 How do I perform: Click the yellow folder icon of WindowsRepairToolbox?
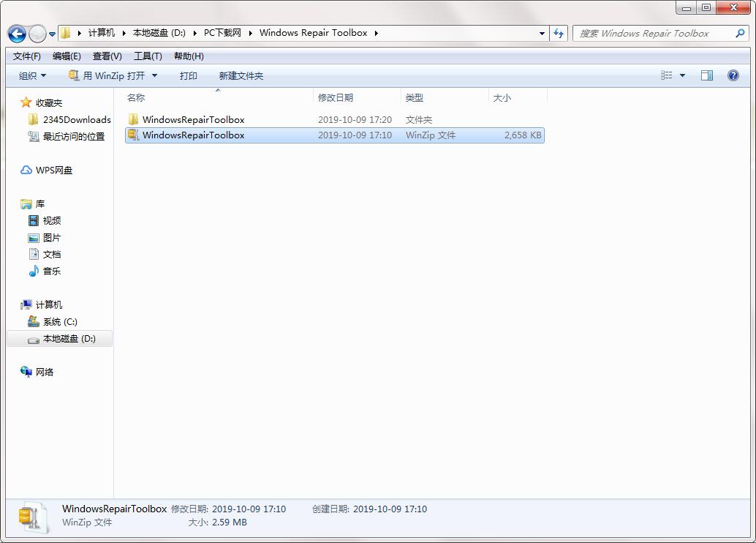(133, 119)
